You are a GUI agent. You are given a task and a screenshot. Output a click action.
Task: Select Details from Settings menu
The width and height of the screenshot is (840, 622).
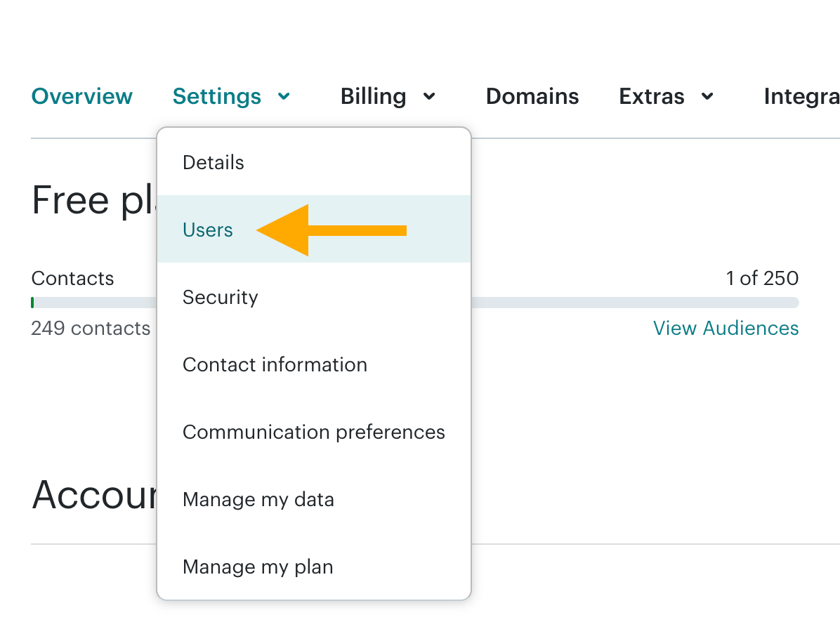point(314,162)
